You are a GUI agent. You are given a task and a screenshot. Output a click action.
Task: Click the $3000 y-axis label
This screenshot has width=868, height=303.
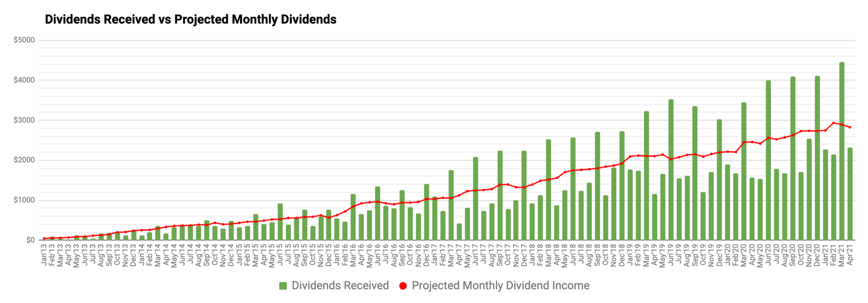pyautogui.click(x=24, y=120)
